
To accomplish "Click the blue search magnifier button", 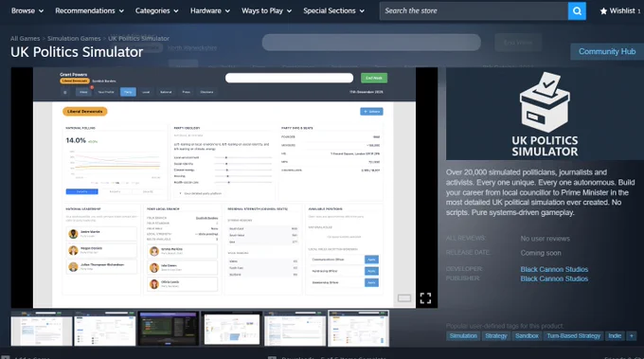I will click(x=577, y=11).
